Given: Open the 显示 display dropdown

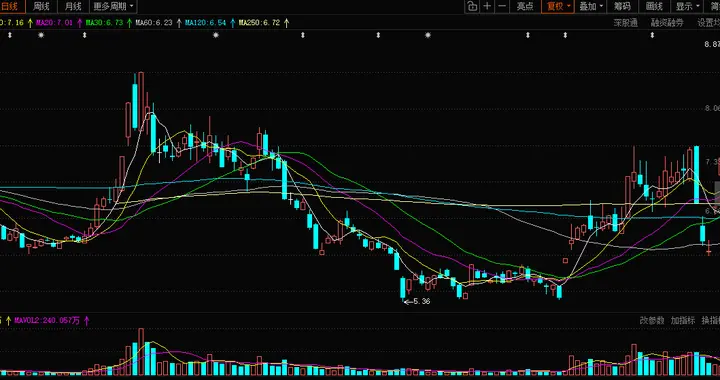Looking at the screenshot, I should click(687, 6).
